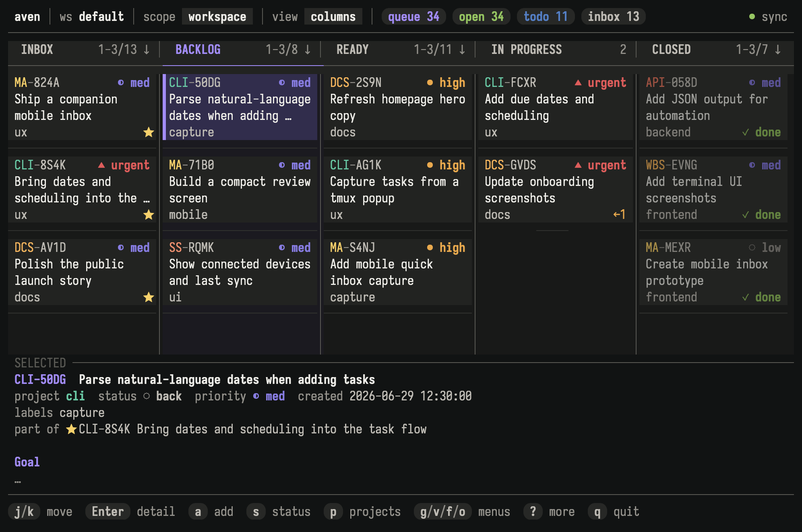This screenshot has height=532, width=802.
Task: Open the ws default workspace selector
Action: [x=92, y=16]
